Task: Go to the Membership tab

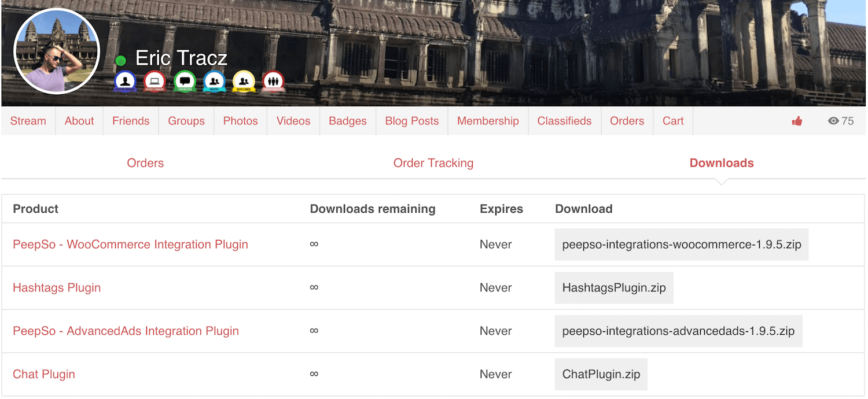Action: pyautogui.click(x=488, y=121)
